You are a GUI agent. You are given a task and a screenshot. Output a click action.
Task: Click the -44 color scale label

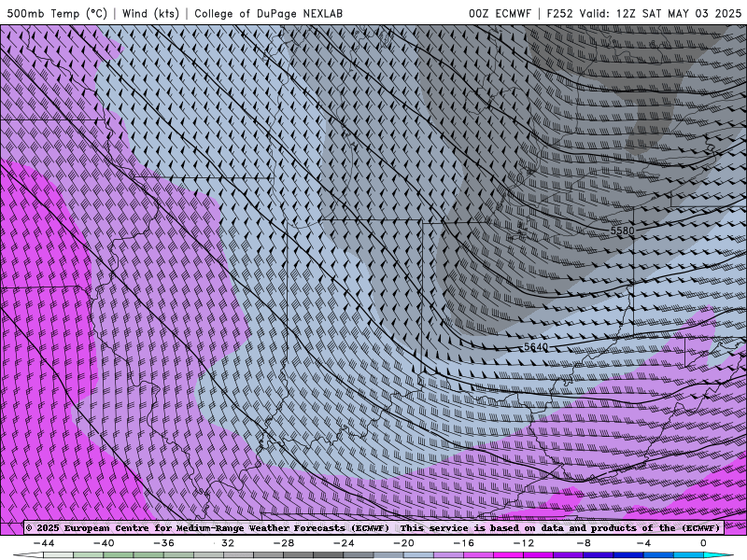coord(44,543)
